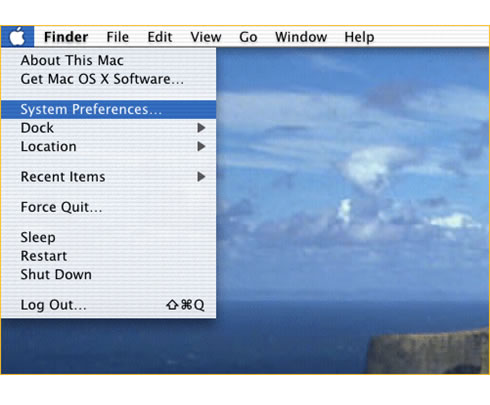Open the Help menu
This screenshot has width=490, height=405.
point(359,37)
